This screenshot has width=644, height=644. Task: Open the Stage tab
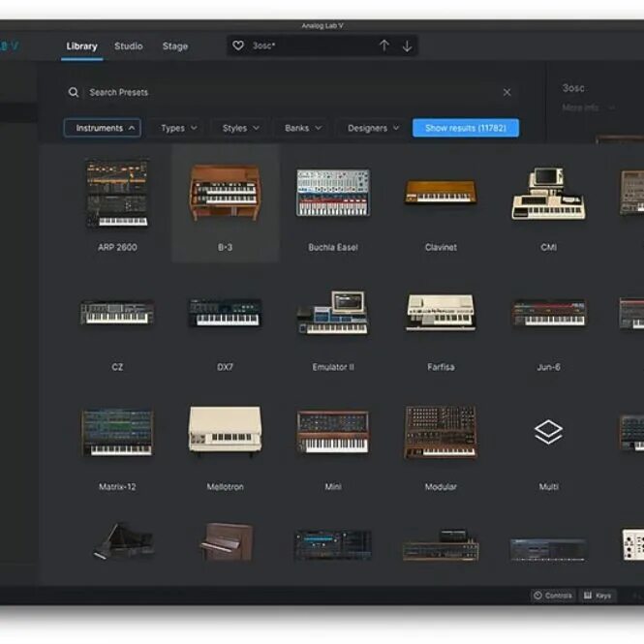[x=175, y=46]
